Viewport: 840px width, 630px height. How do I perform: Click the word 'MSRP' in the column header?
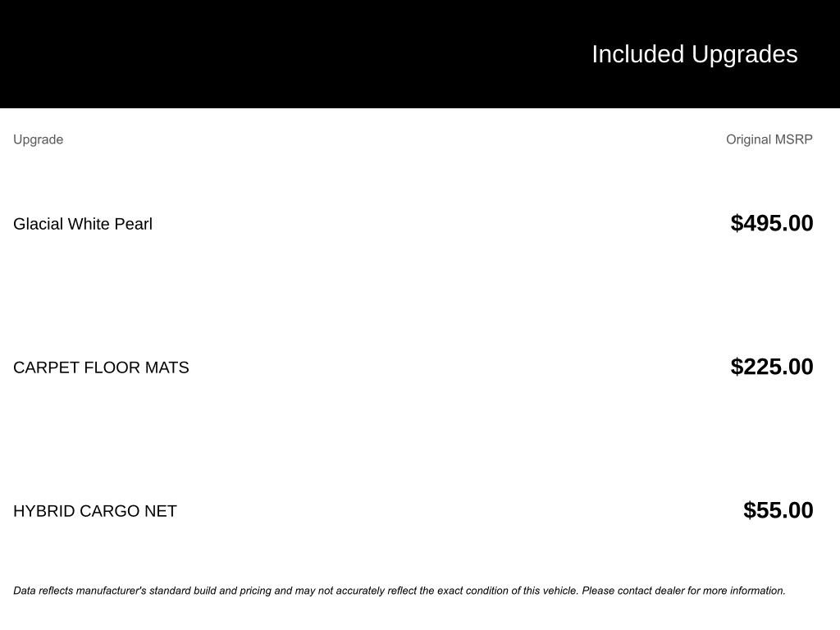(x=793, y=139)
